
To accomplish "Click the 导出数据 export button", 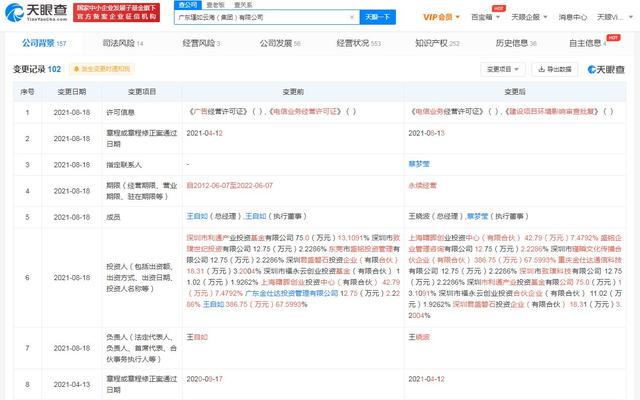I will click(x=555, y=69).
